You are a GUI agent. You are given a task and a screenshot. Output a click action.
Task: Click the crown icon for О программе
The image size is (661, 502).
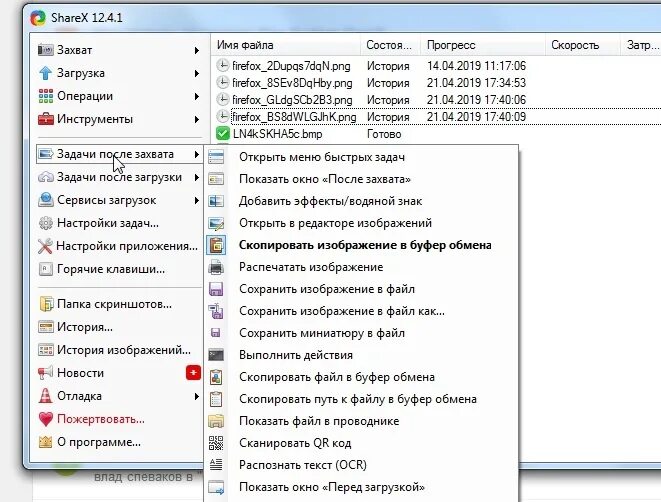(x=46, y=442)
